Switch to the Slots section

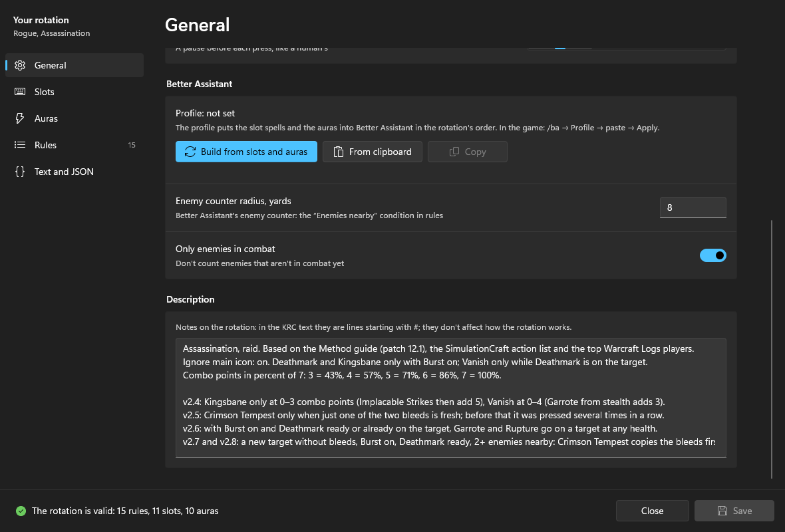tap(74, 92)
